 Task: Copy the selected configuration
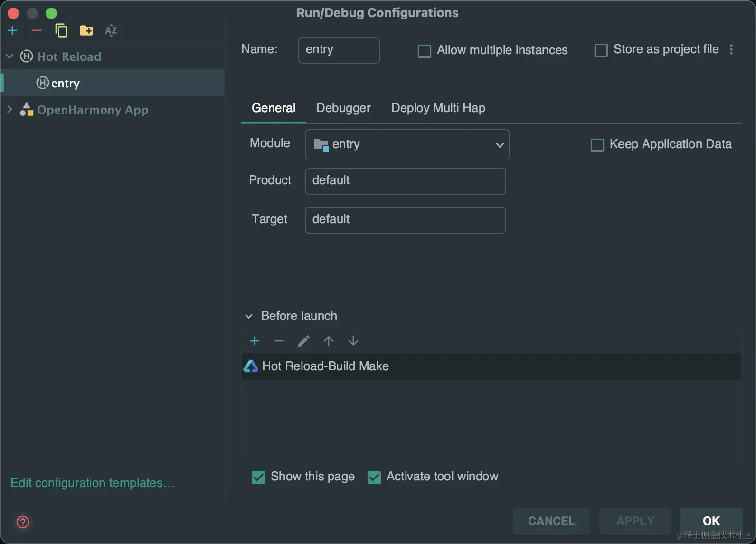(61, 31)
